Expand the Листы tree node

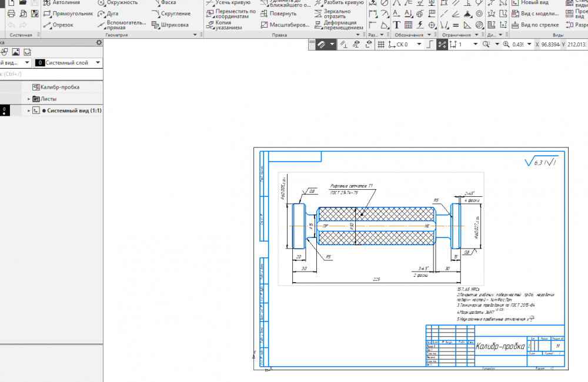click(28, 99)
